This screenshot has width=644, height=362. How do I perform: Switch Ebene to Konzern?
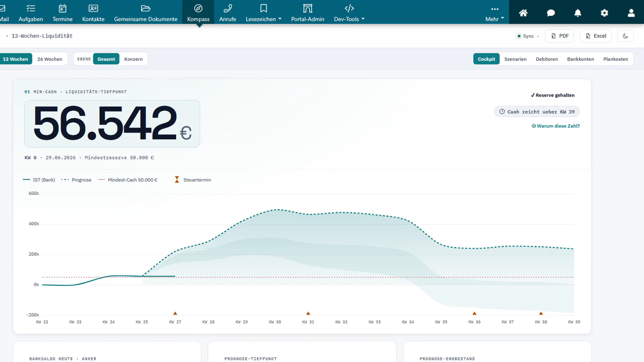[x=133, y=59]
